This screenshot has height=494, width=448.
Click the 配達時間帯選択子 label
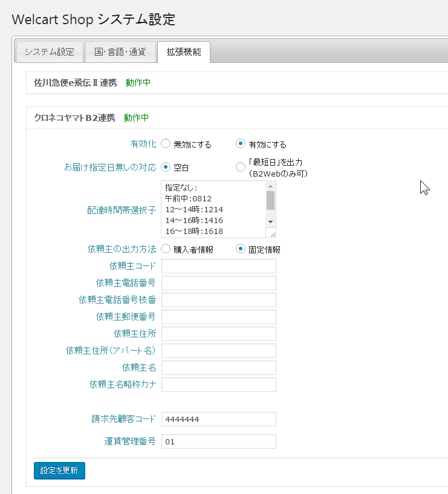[x=122, y=210]
